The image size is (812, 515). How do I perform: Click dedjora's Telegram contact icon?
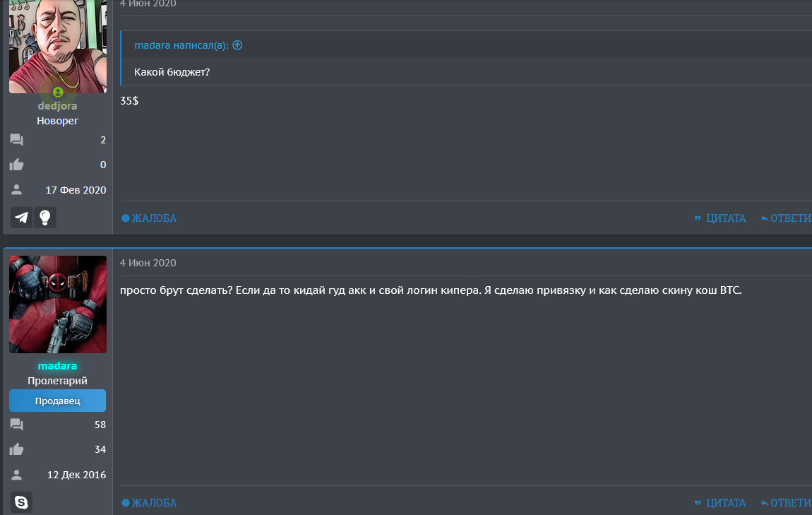click(x=22, y=218)
